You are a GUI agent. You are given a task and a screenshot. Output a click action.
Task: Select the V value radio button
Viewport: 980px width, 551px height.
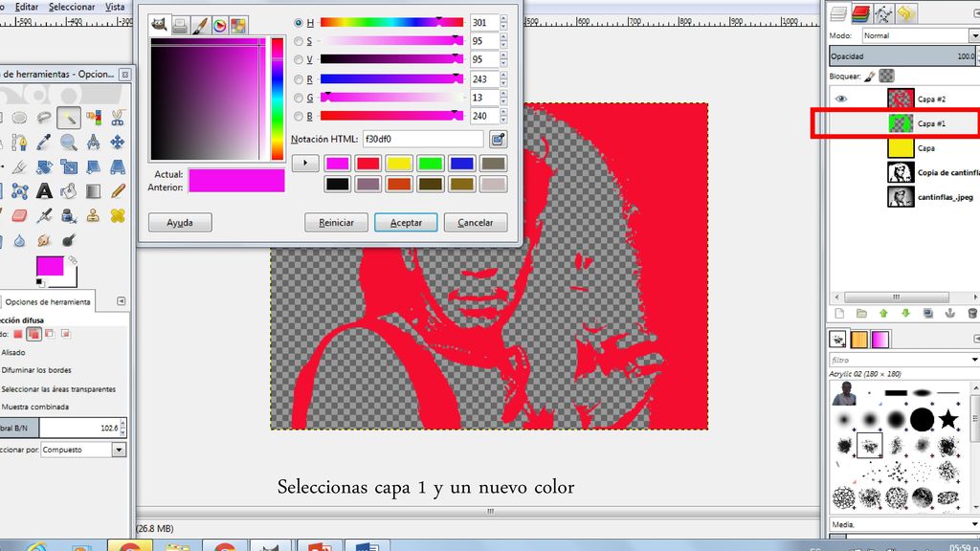(x=299, y=60)
